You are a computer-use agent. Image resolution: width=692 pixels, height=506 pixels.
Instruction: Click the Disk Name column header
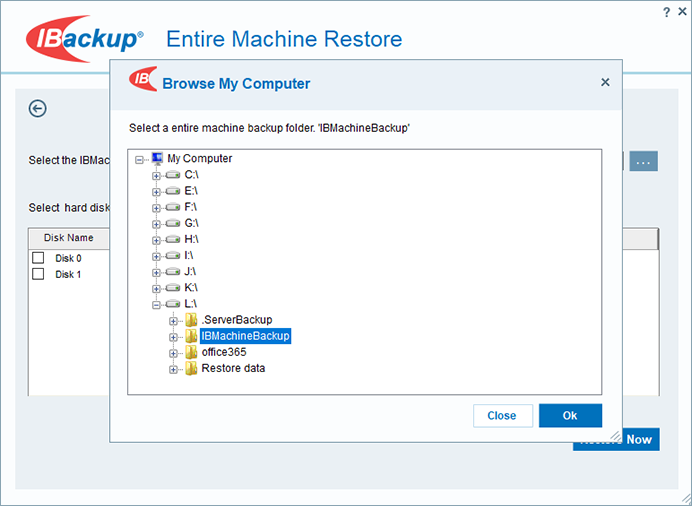(x=68, y=238)
